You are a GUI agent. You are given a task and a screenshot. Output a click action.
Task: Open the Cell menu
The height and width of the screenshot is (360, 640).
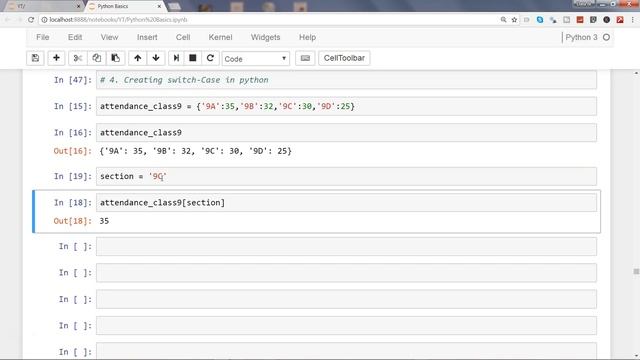tap(183, 37)
